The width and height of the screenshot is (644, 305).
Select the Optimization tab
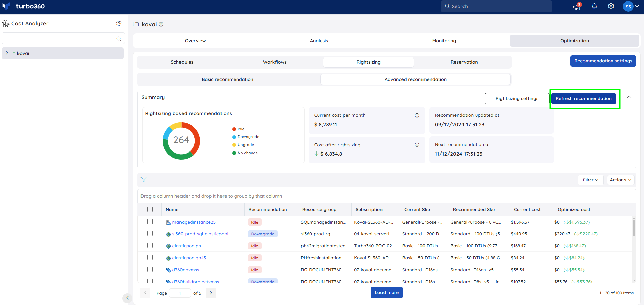(574, 41)
